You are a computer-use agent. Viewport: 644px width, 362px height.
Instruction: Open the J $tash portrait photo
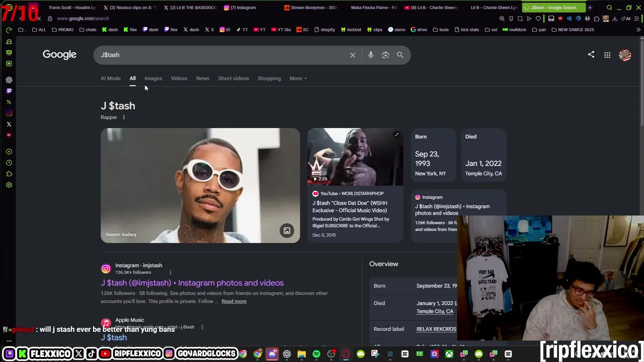[200, 186]
